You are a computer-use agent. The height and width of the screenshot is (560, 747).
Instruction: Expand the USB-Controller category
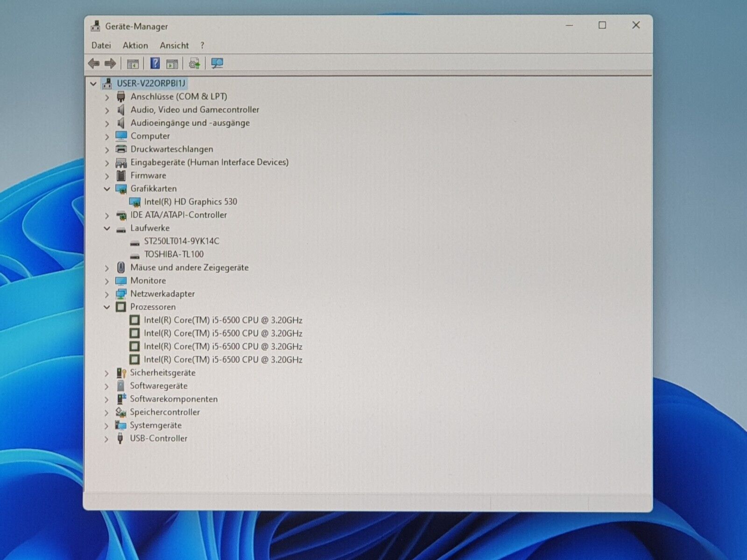click(x=107, y=439)
